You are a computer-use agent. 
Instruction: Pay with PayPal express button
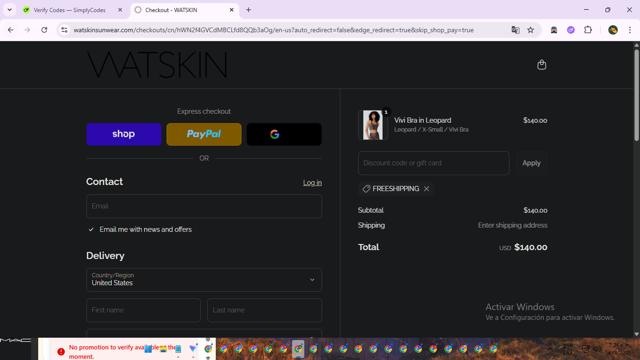click(x=204, y=134)
